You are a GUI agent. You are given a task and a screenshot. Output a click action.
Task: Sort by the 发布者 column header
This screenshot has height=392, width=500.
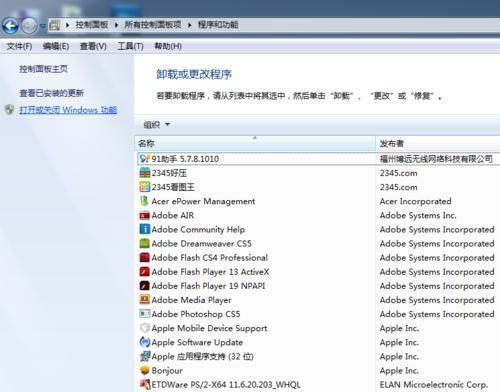point(438,144)
